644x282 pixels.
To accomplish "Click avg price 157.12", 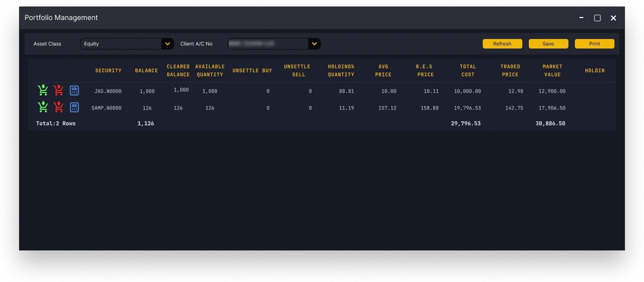I will [388, 108].
